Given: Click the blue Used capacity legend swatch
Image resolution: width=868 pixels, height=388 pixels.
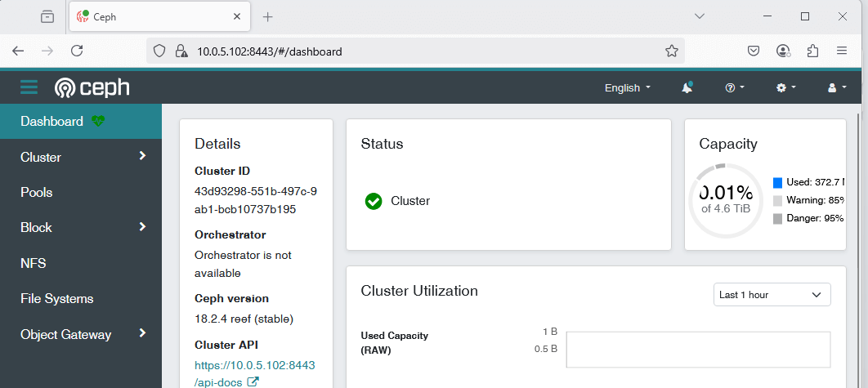Looking at the screenshot, I should (x=777, y=182).
